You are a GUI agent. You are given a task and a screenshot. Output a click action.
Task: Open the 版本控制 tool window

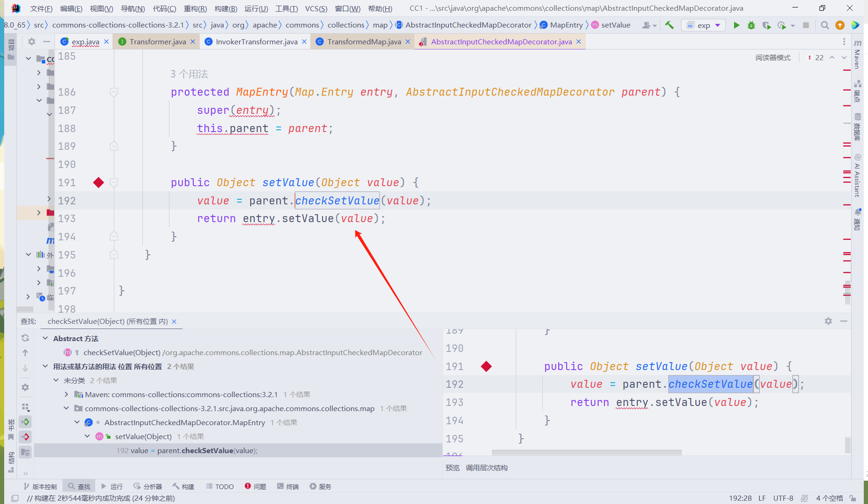pos(40,486)
